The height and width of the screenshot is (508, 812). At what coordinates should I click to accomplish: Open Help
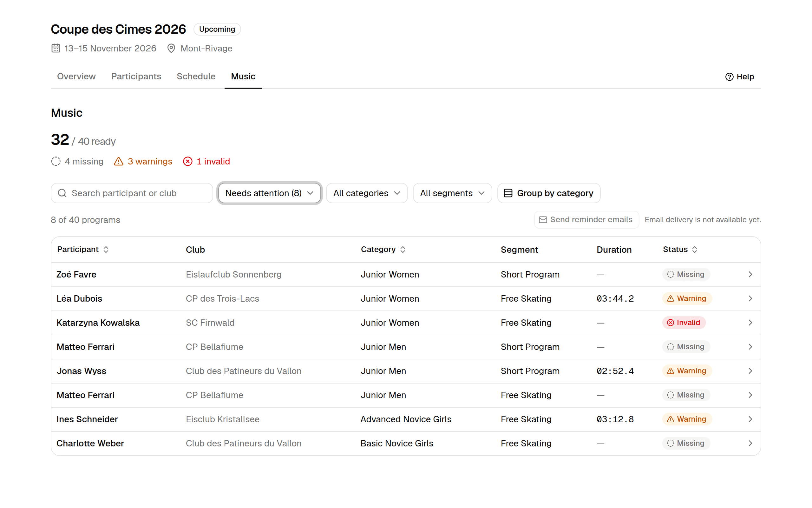pos(740,77)
